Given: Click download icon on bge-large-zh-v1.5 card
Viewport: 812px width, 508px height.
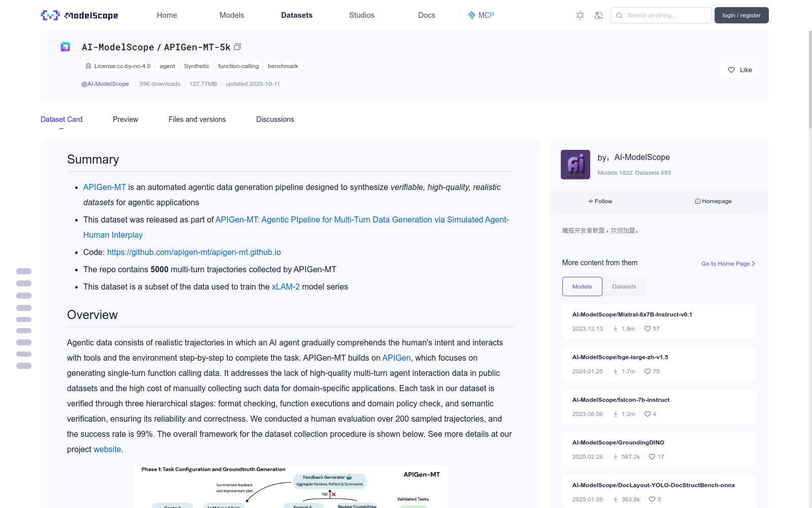Looking at the screenshot, I should click(x=616, y=371).
